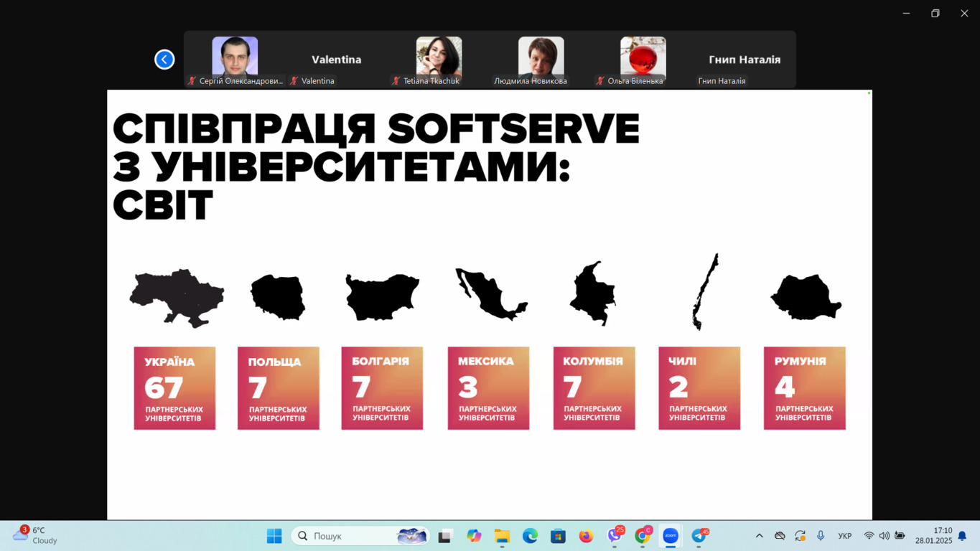Minimize the Zoom meeting window
Image resolution: width=980 pixels, height=551 pixels.
point(906,13)
